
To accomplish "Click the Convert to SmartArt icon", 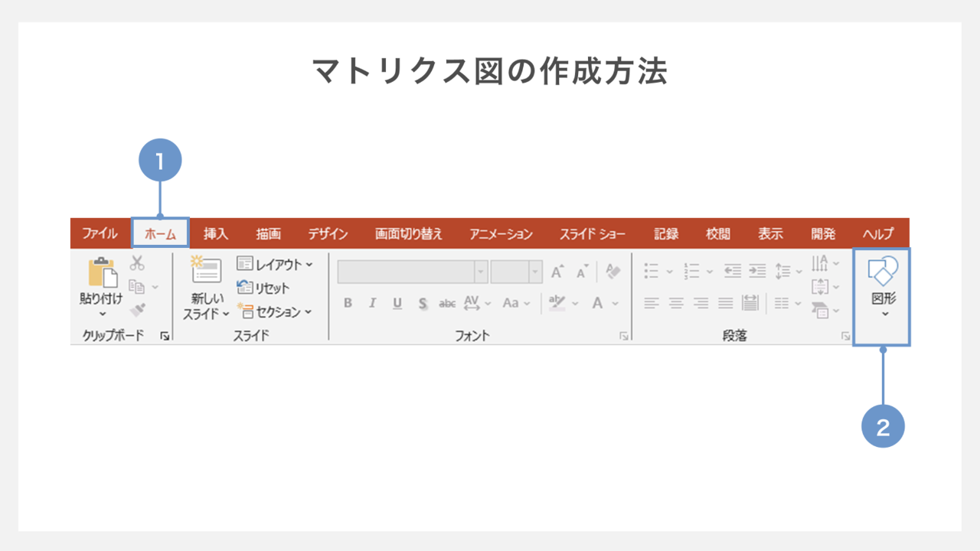I will click(820, 311).
